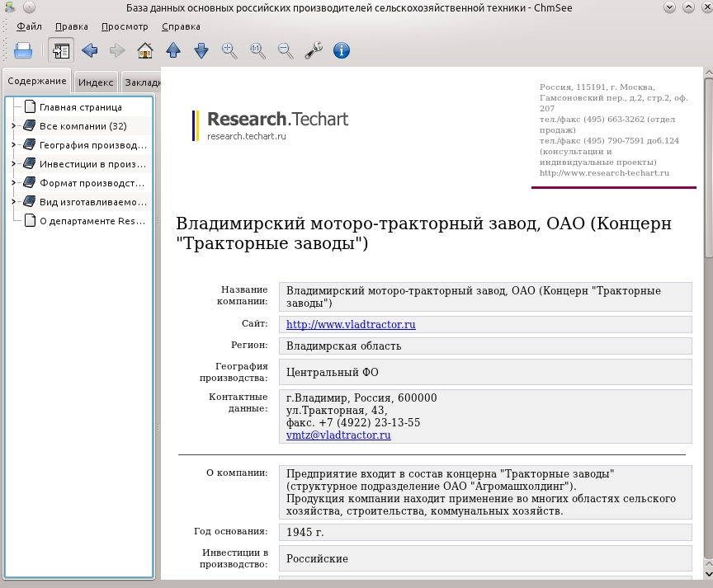
Task: Expand the Инвестиции в произ... node
Action: click(x=13, y=163)
